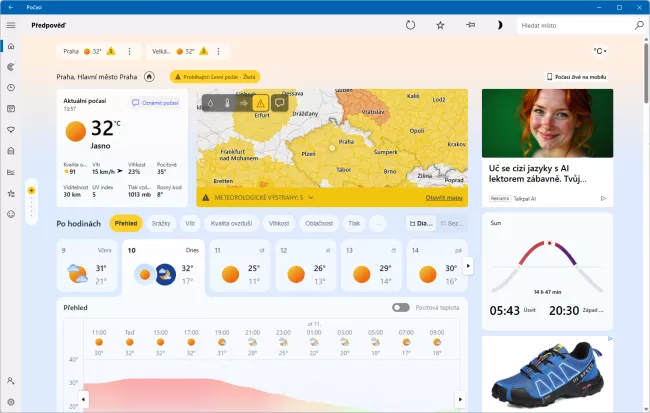This screenshot has height=413, width=650.
Task: Select the Přehled hourly tab
Action: [126, 223]
